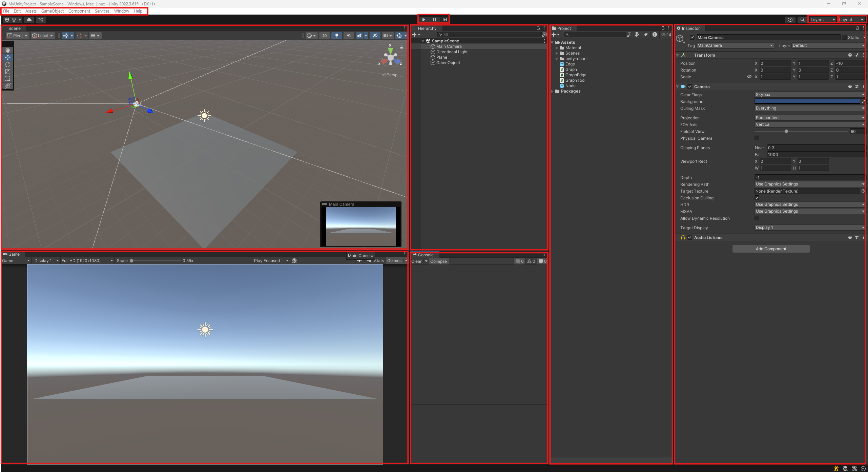Select the Hand tool in Scene view
Image resolution: width=868 pixels, height=472 pixels.
[x=8, y=50]
